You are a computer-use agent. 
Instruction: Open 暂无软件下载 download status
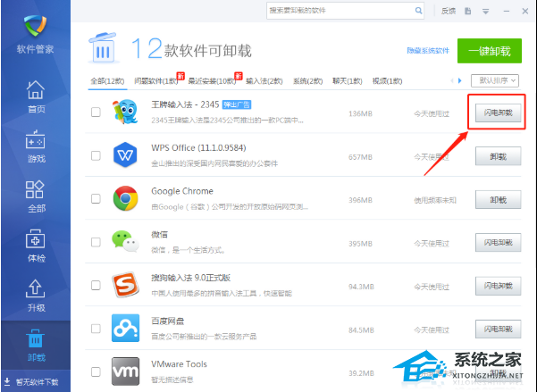31,381
